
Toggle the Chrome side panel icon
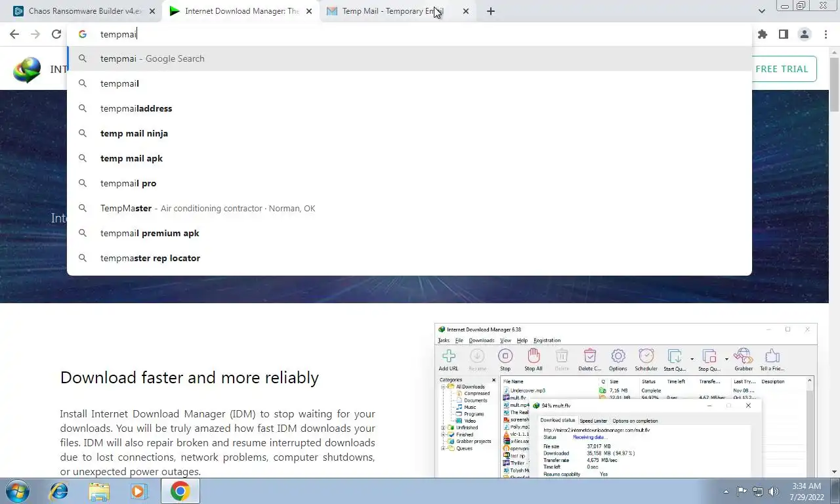point(783,34)
